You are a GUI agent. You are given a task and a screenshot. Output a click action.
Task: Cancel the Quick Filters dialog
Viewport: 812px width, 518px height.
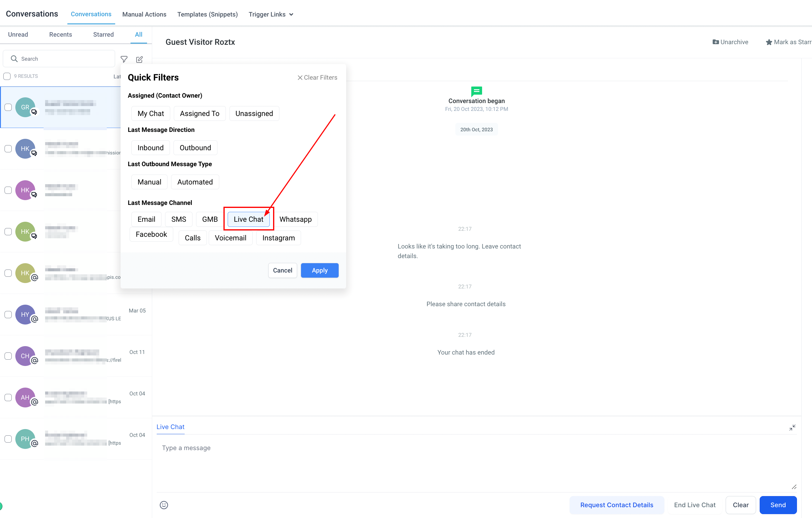pyautogui.click(x=283, y=270)
